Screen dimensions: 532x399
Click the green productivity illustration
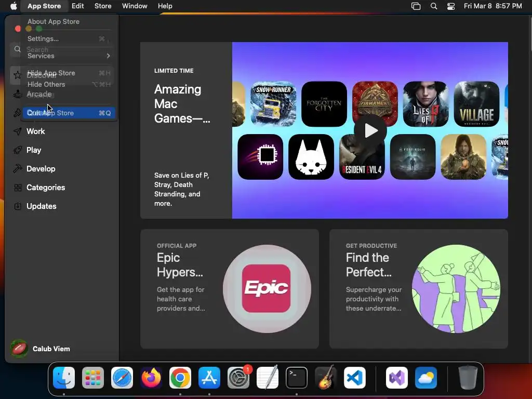(456, 289)
